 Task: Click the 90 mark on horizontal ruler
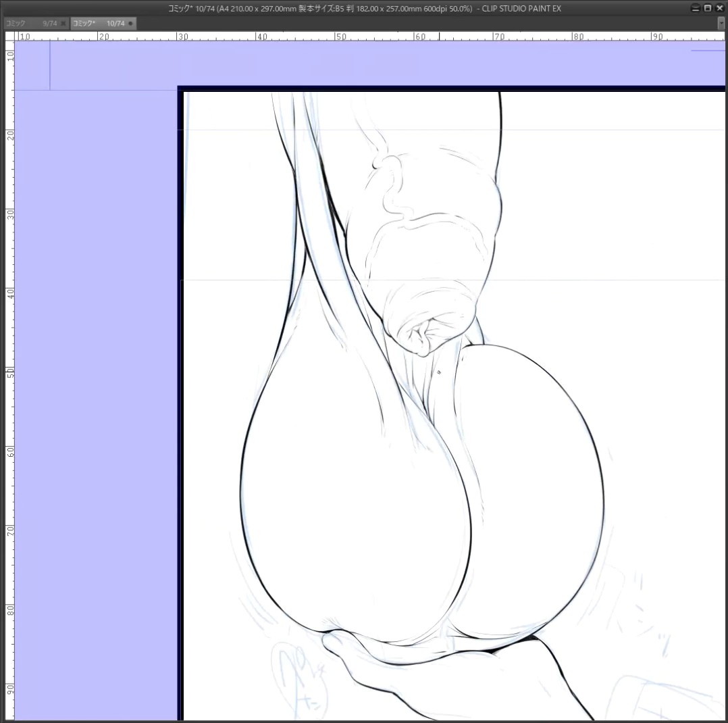coord(657,36)
